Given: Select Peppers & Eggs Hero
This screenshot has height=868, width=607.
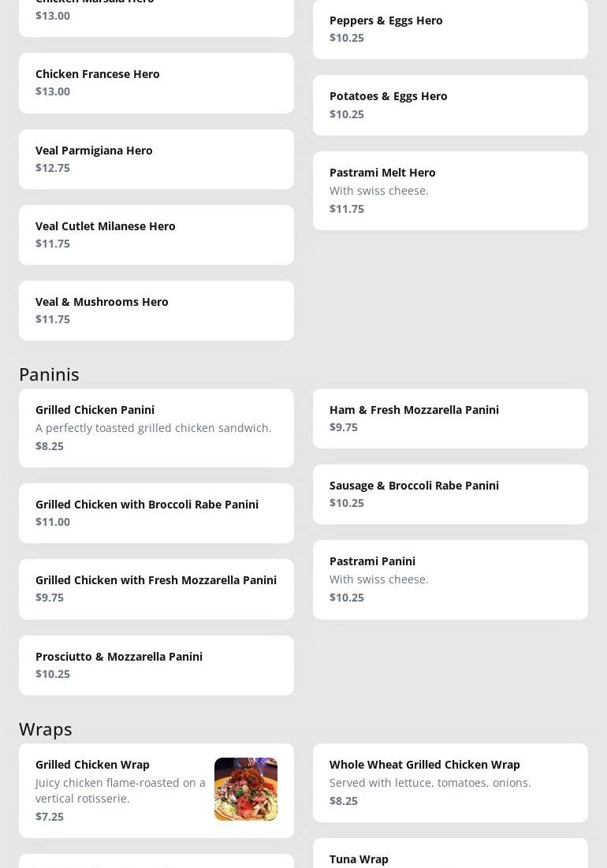Looking at the screenshot, I should [450, 28].
